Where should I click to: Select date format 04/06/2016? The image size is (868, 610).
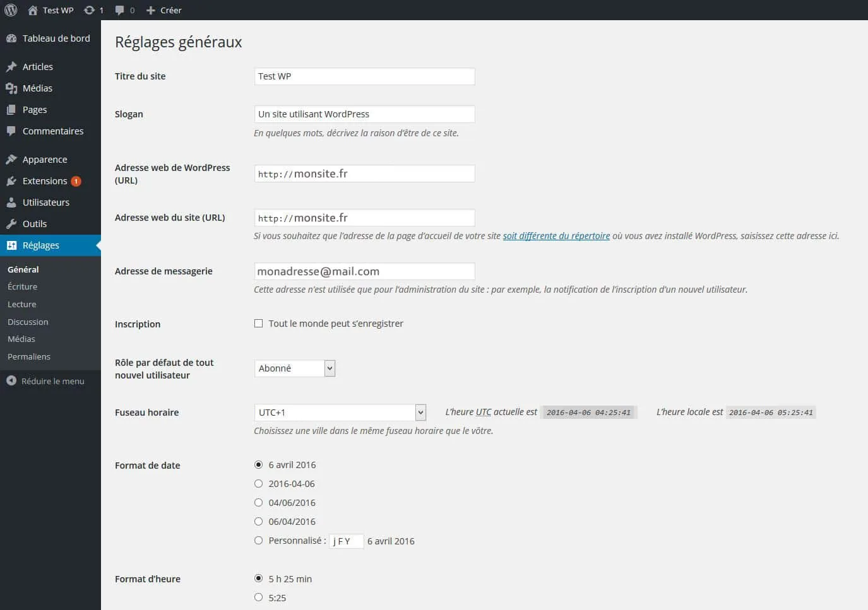pos(258,503)
